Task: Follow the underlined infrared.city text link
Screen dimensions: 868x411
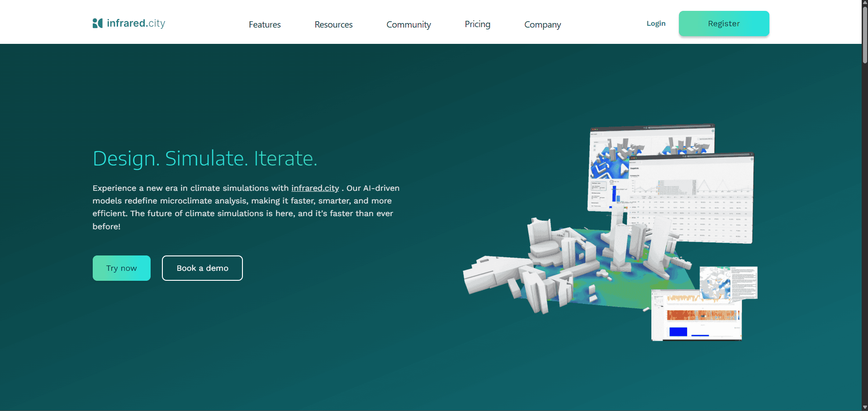Action: coord(315,188)
